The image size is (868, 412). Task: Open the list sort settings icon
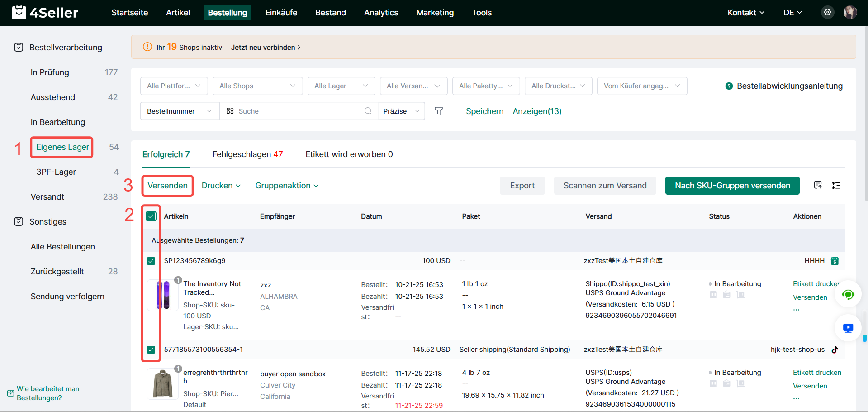(835, 186)
